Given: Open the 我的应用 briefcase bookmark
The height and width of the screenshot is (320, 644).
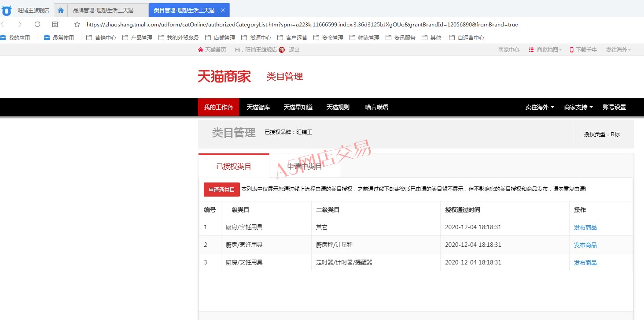Looking at the screenshot, I should point(15,38).
